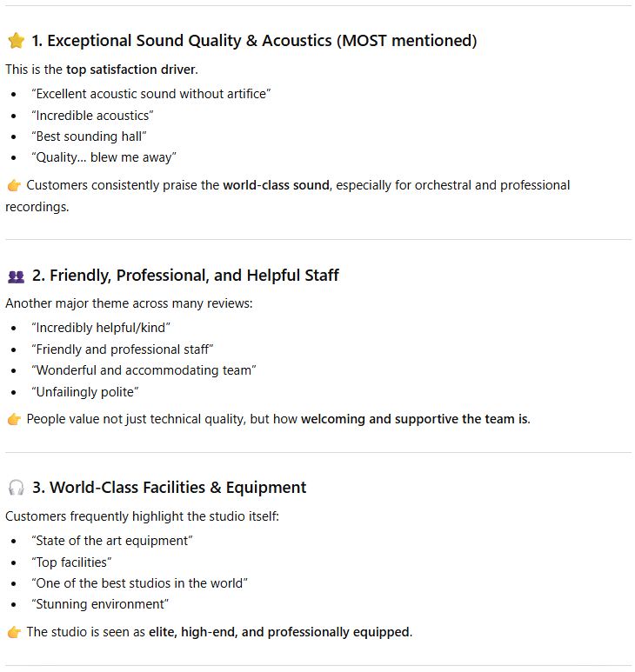Click the heading "3. World-Class Facilities & Equipment"

(169, 488)
